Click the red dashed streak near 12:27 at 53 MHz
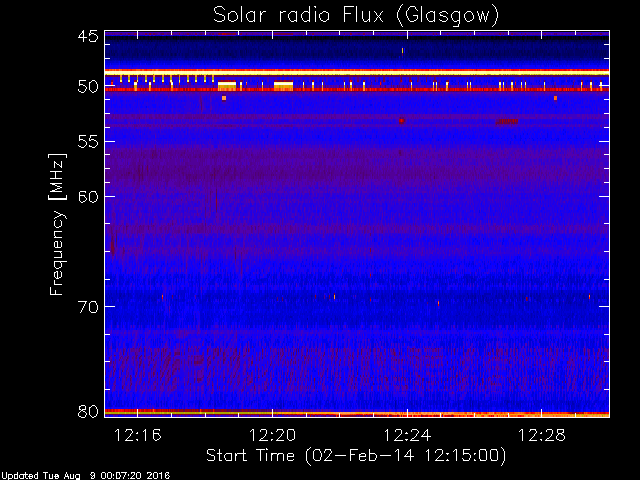Viewport: 640px width, 480px height. click(x=507, y=121)
